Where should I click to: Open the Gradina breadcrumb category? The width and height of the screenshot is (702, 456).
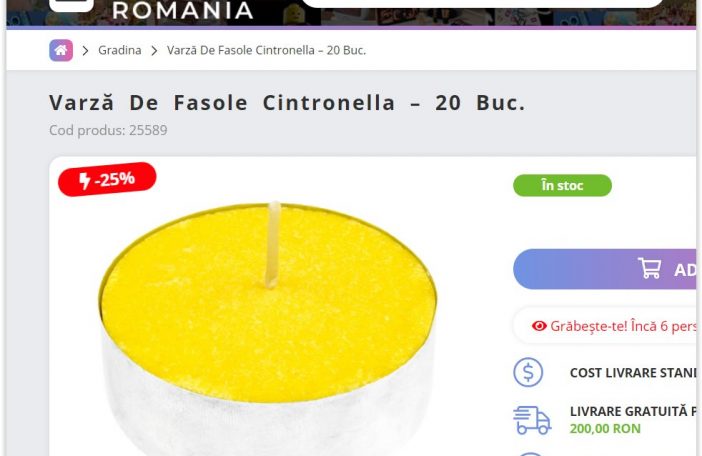click(x=120, y=50)
